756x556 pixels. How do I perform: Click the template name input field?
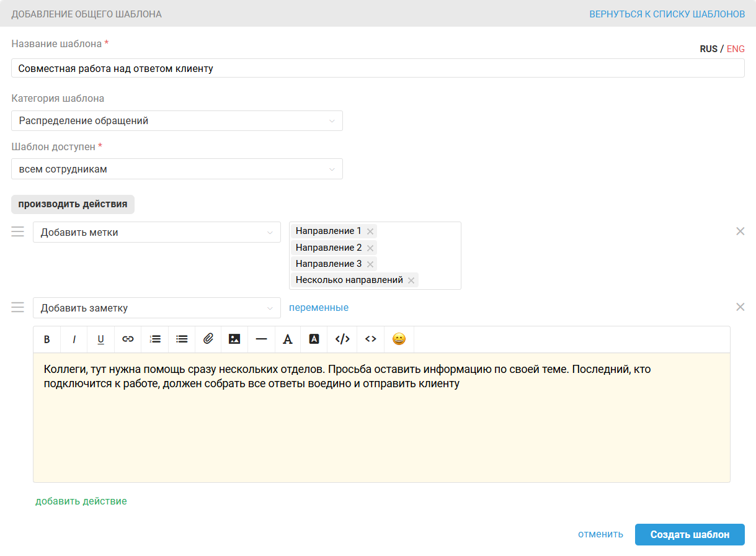coord(378,68)
